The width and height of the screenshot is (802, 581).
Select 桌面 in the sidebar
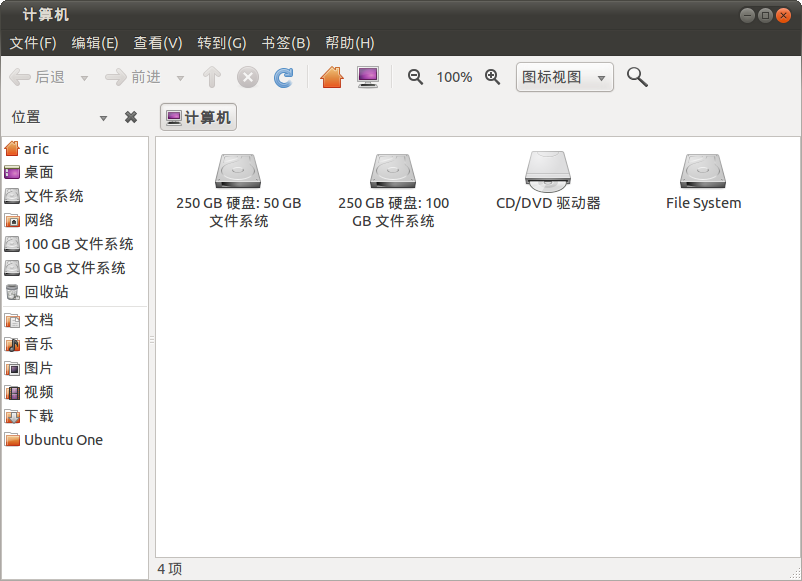click(x=75, y=172)
